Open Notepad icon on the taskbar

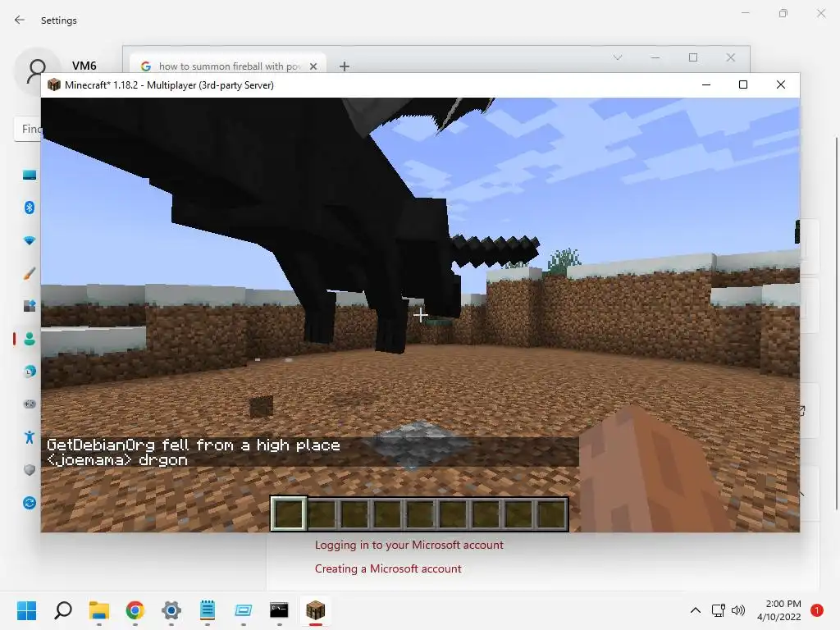pyautogui.click(x=208, y=610)
